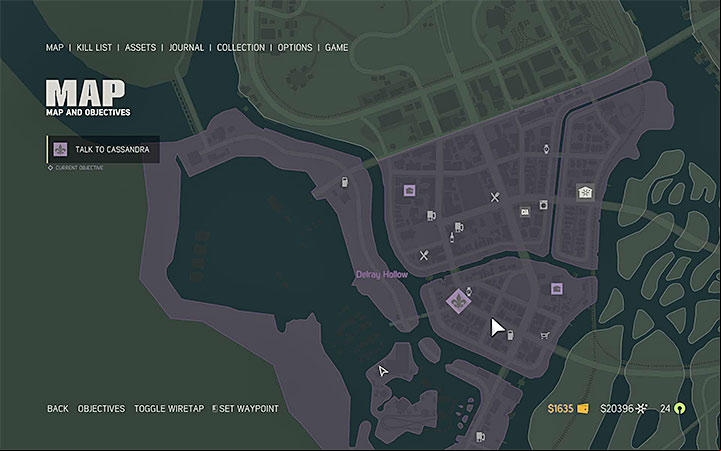Open the GAME menu tab

pyautogui.click(x=336, y=47)
